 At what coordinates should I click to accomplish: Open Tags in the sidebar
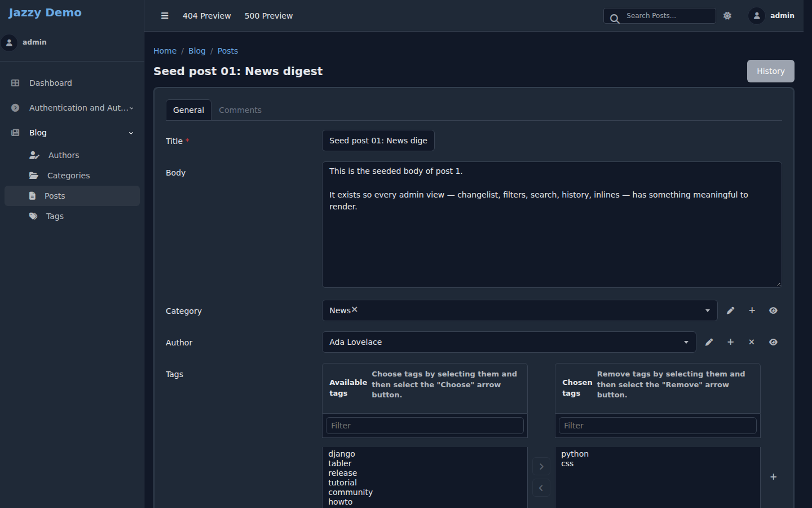[72, 216]
